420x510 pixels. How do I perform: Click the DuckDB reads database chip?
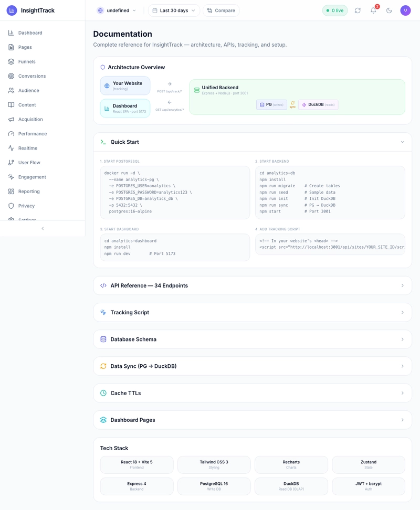click(x=318, y=105)
